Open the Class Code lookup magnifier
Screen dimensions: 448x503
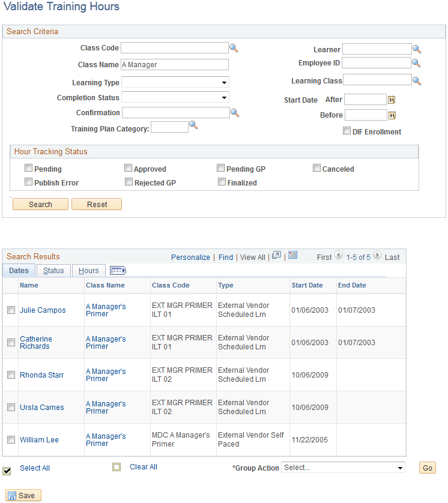tap(234, 47)
